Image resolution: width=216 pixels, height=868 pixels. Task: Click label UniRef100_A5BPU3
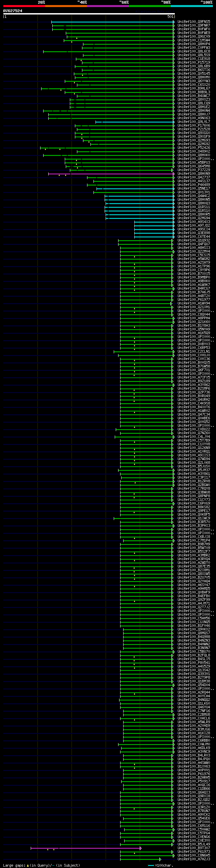click(194, 163)
